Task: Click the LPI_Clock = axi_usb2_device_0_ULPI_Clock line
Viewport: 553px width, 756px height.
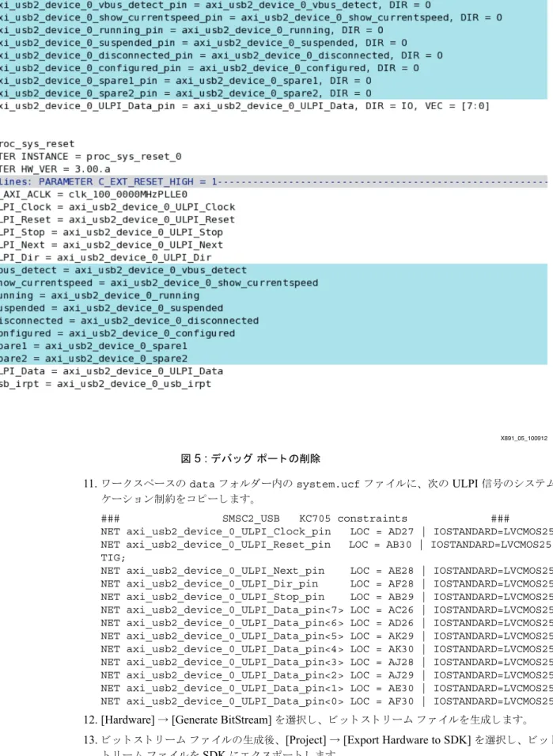Action: point(118,207)
